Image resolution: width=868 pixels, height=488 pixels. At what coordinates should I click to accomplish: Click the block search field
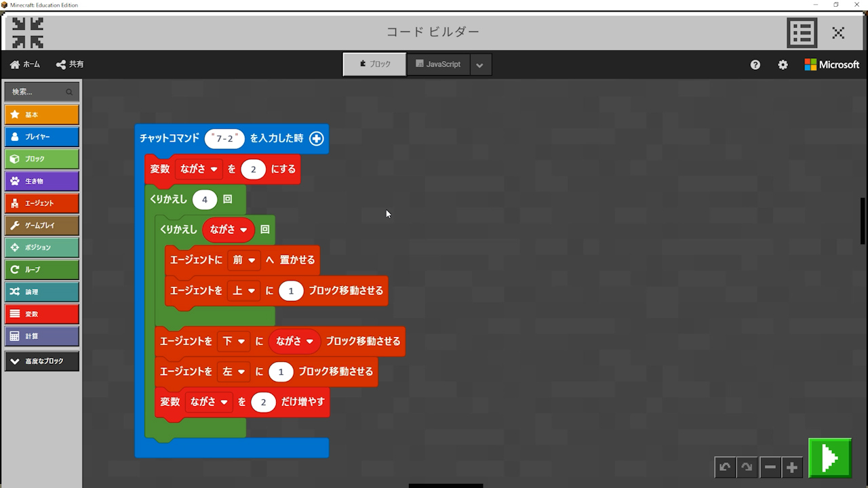tap(37, 91)
